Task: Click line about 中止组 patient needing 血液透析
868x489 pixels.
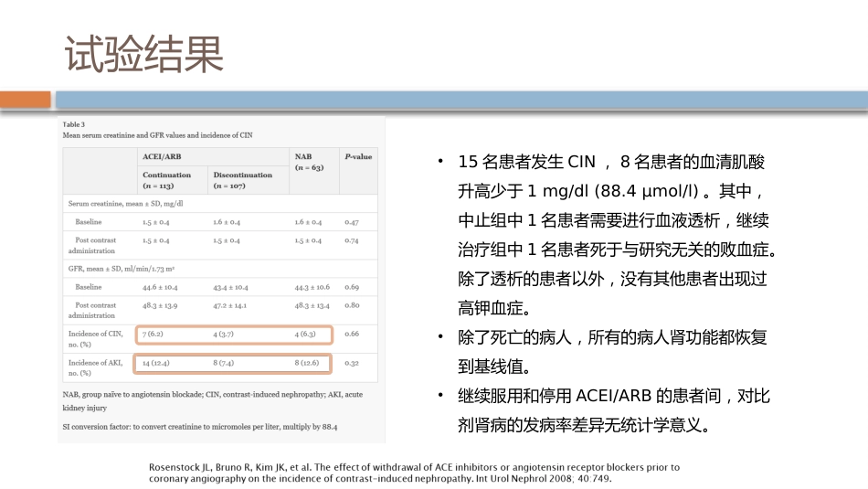Action: click(613, 220)
